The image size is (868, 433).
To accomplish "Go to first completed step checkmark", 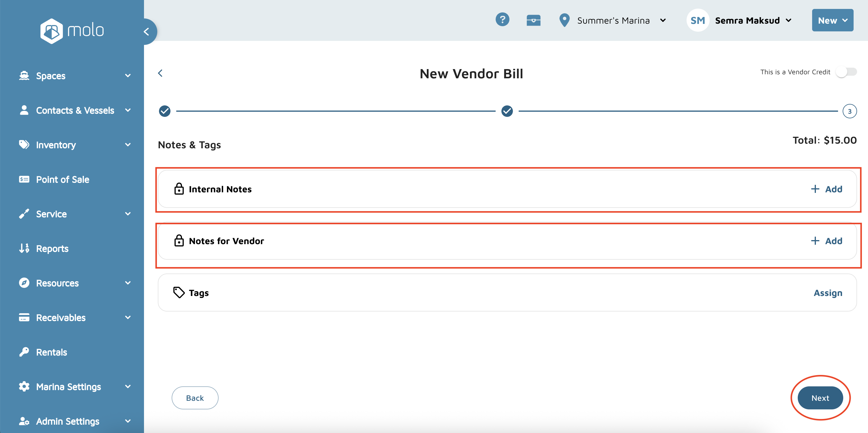I will [x=165, y=111].
